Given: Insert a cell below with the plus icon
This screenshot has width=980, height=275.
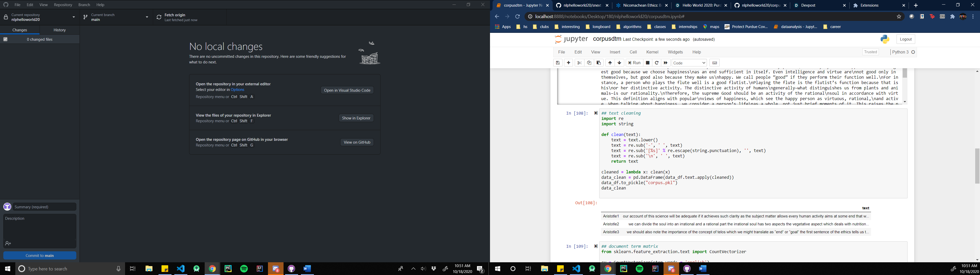Looking at the screenshot, I should tap(569, 63).
